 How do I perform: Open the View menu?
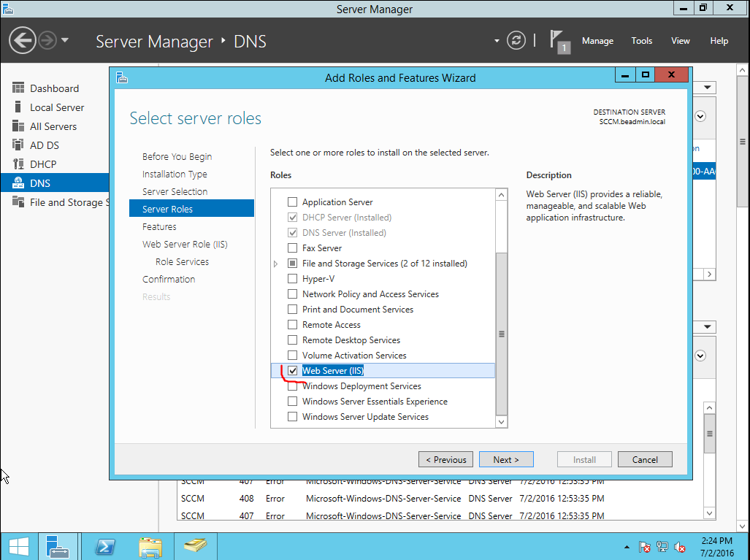(x=680, y=41)
